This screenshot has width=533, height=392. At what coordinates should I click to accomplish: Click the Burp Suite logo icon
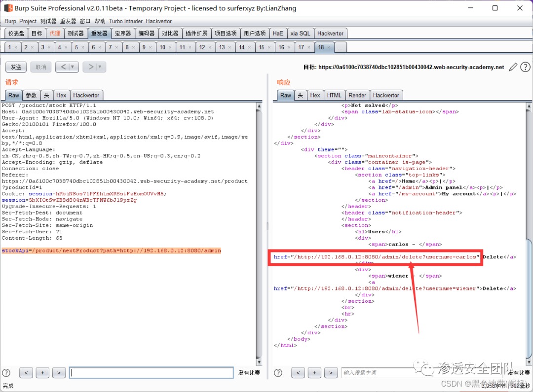8,8
